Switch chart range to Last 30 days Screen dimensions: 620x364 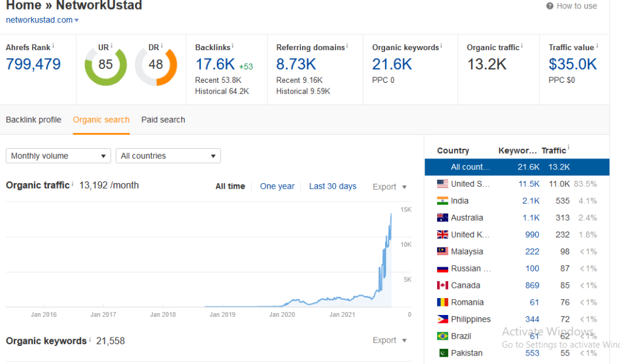332,186
